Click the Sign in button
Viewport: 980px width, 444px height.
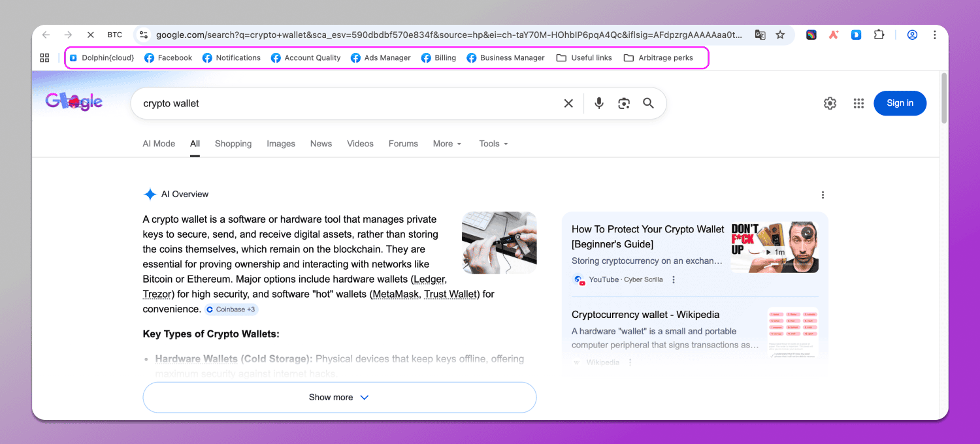(x=900, y=103)
